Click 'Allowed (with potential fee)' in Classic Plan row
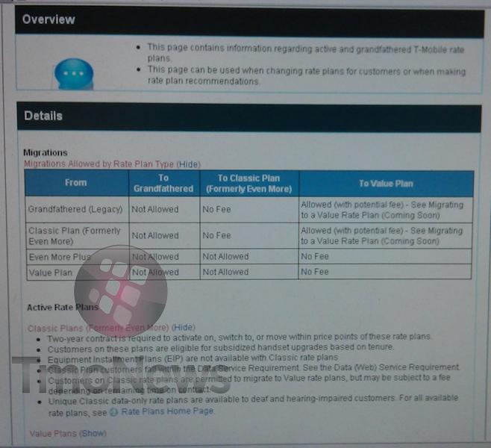491x448 pixels. [x=381, y=236]
